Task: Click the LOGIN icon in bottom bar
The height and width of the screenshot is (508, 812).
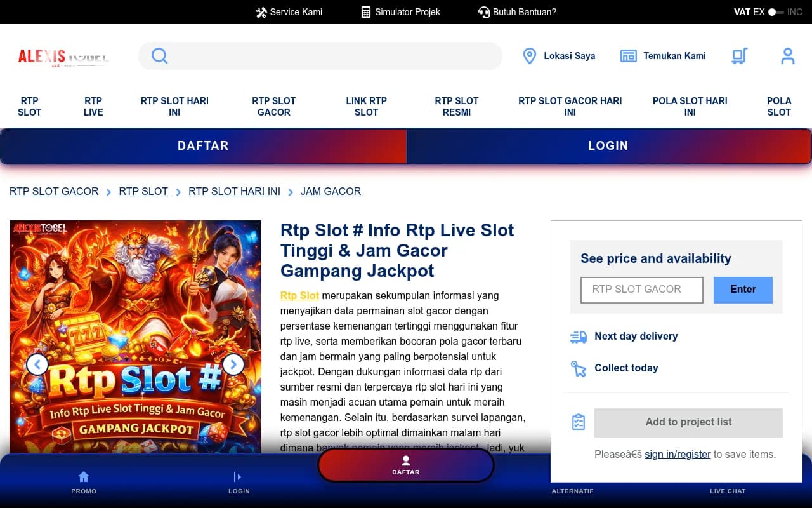Action: click(x=238, y=477)
